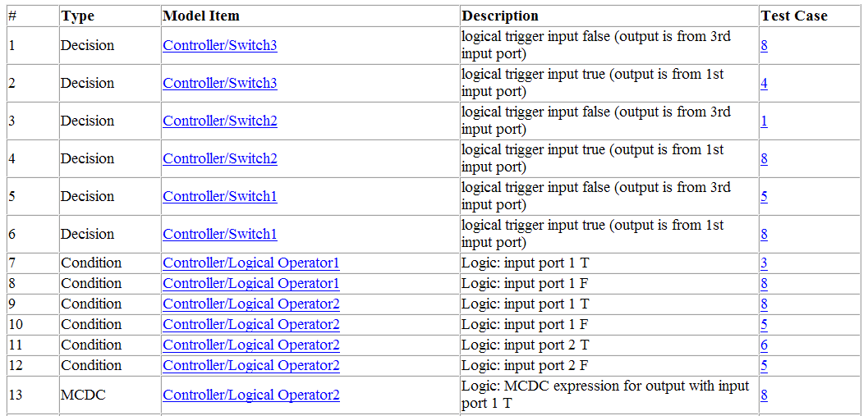868x416 pixels.
Task: Click test case 3 link in row 7
Action: click(764, 263)
